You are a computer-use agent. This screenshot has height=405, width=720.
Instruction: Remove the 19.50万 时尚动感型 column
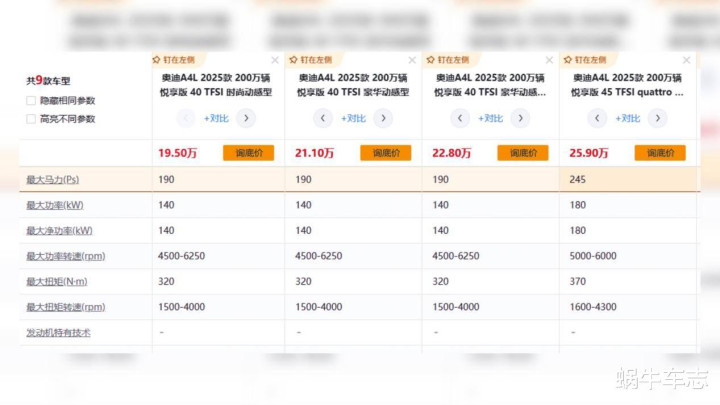pyautogui.click(x=275, y=60)
